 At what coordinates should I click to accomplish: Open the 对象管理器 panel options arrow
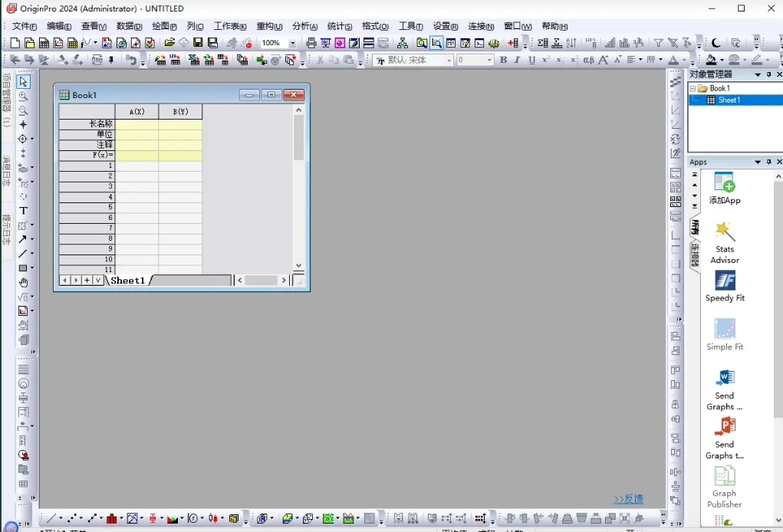(x=758, y=74)
